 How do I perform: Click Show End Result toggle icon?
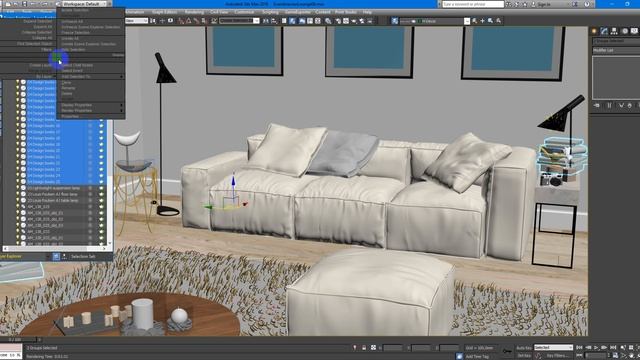(x=609, y=105)
